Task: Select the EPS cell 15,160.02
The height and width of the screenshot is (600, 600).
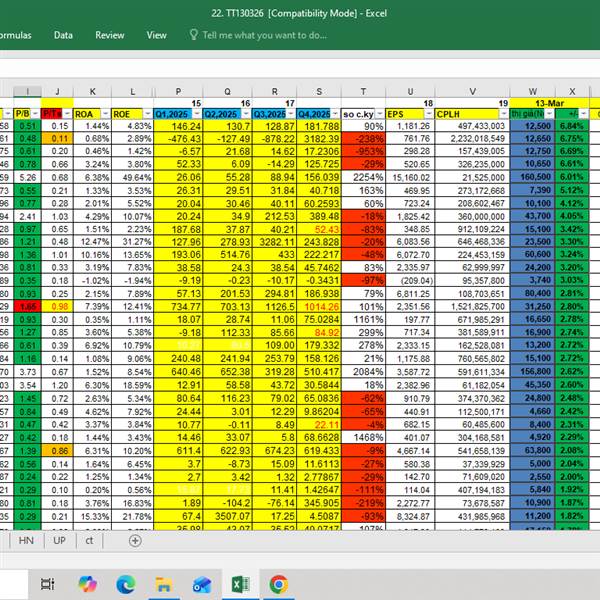Action: coord(410,177)
